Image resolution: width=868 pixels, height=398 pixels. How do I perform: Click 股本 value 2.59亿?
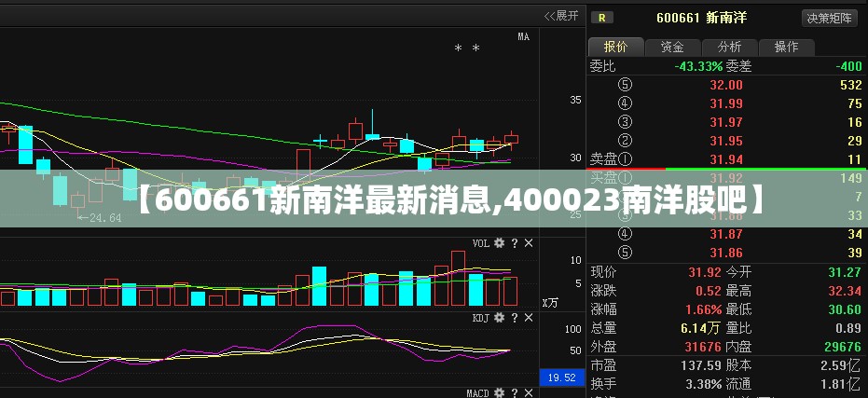[x=840, y=366]
